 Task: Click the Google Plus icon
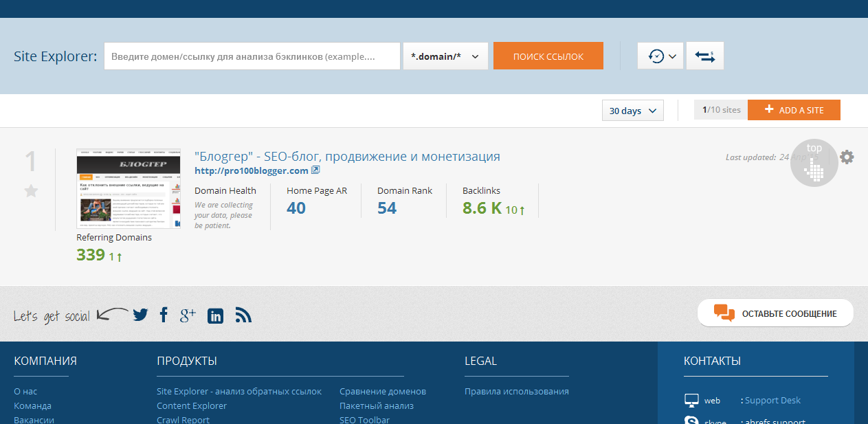(188, 315)
